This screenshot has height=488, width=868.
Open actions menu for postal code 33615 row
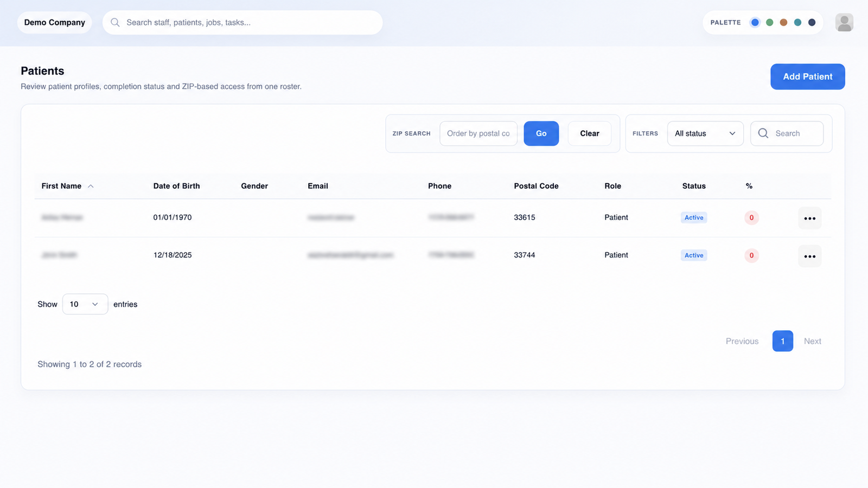point(809,218)
